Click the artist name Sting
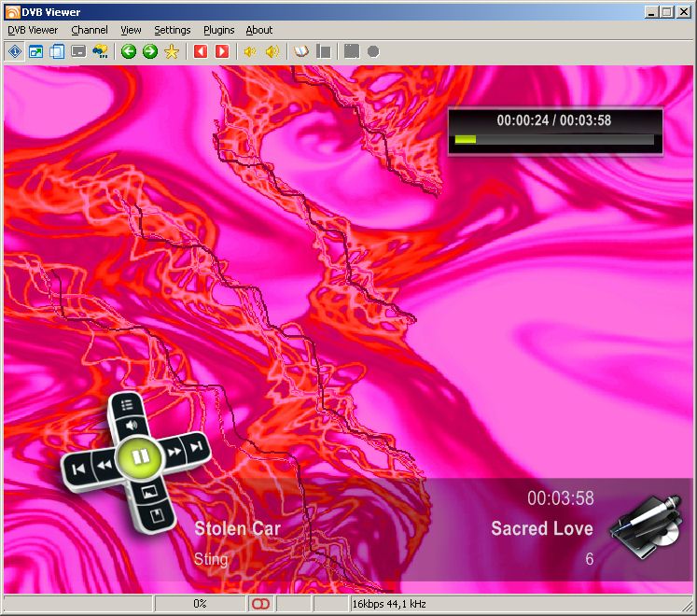This screenshot has height=616, width=697. pyautogui.click(x=211, y=559)
